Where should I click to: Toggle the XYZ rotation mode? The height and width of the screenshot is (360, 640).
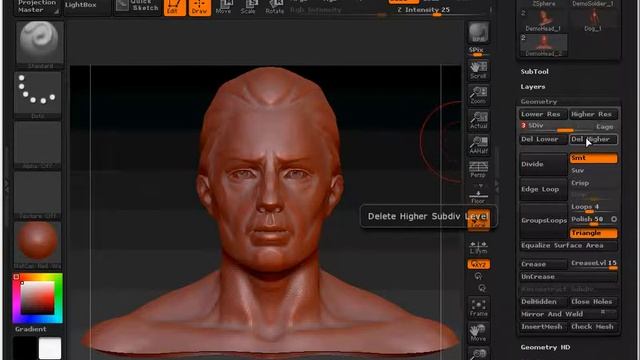[478, 264]
